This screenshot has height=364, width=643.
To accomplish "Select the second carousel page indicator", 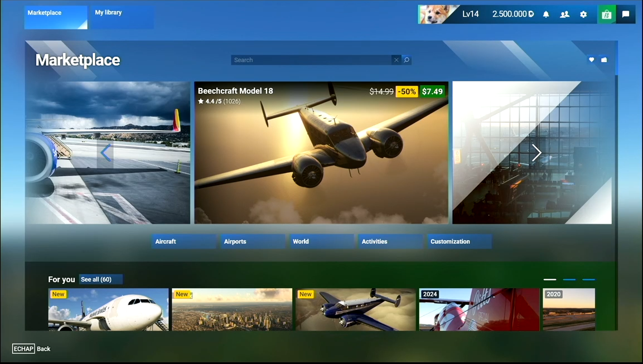I will (x=569, y=280).
